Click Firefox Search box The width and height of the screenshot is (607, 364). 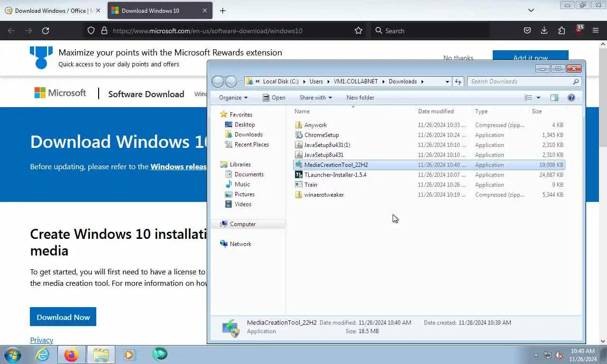pos(430,31)
